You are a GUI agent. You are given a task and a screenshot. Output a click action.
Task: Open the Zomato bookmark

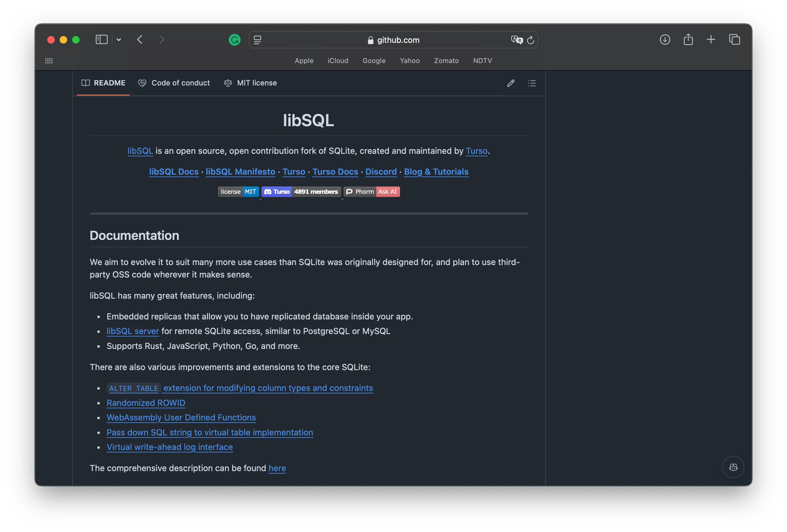[446, 61]
